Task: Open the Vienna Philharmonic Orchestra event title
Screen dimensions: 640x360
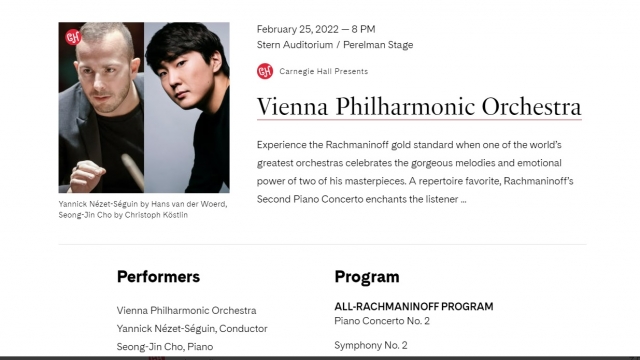Action: (419, 107)
